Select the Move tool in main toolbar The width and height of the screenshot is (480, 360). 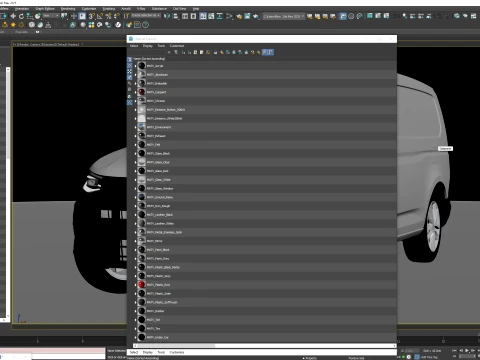click(x=13, y=16)
